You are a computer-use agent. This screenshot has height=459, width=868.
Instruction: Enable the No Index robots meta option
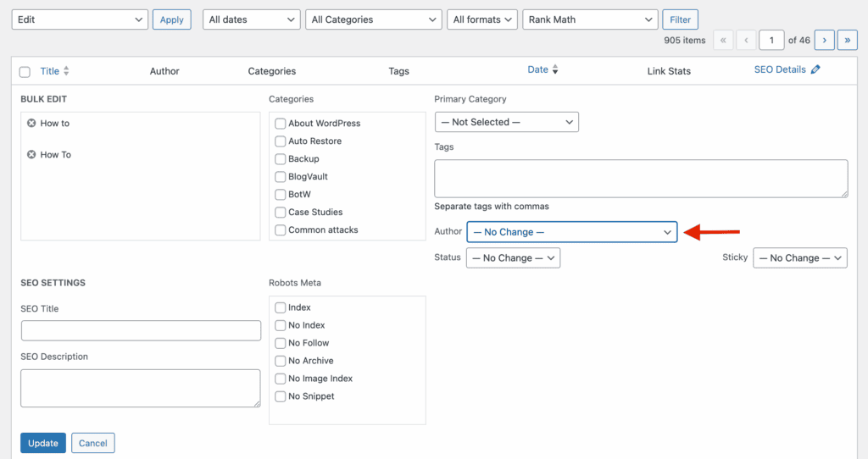(281, 325)
